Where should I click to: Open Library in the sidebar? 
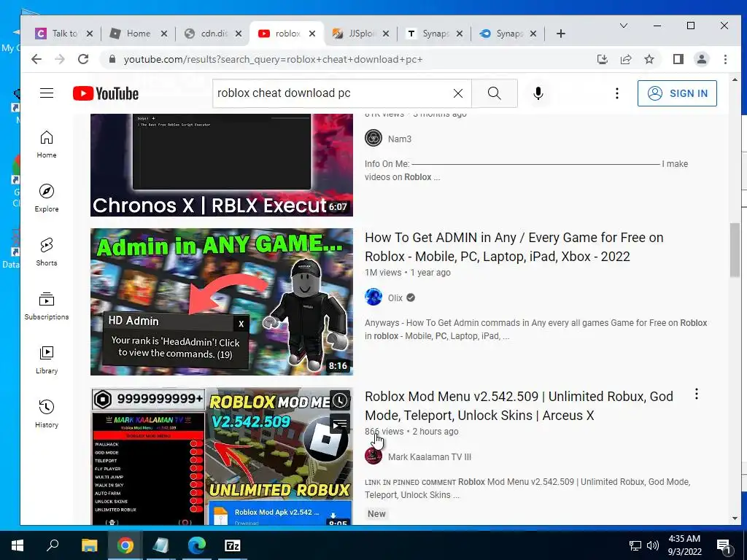click(47, 360)
